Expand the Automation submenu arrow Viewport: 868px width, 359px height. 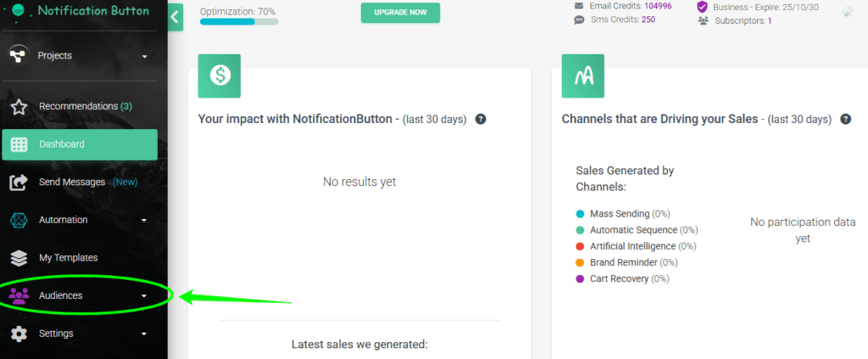[144, 221]
